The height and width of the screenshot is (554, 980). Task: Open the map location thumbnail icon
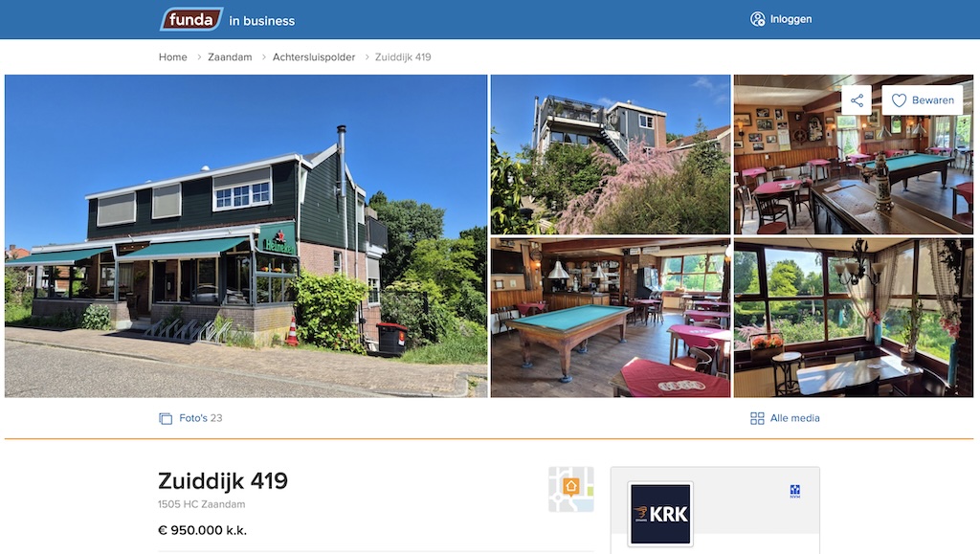[x=571, y=489]
